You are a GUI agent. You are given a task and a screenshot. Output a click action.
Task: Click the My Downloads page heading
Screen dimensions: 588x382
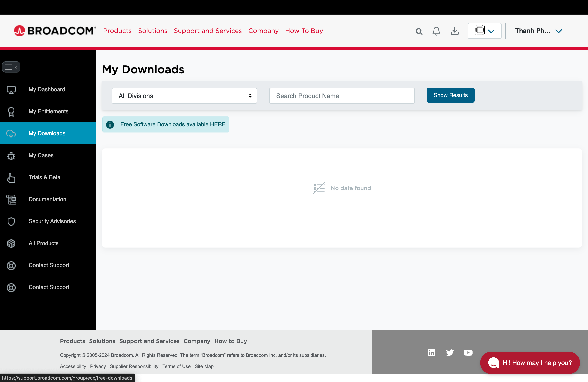coord(143,69)
